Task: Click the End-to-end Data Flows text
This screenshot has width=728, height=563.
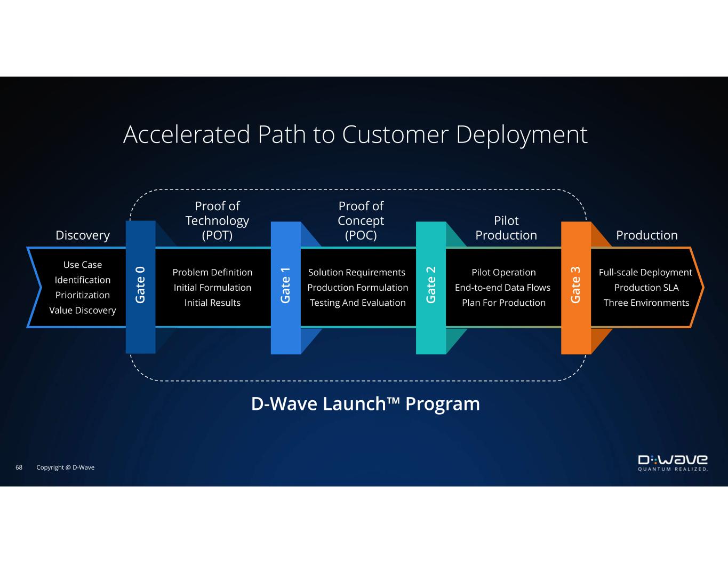Action: [x=502, y=288]
